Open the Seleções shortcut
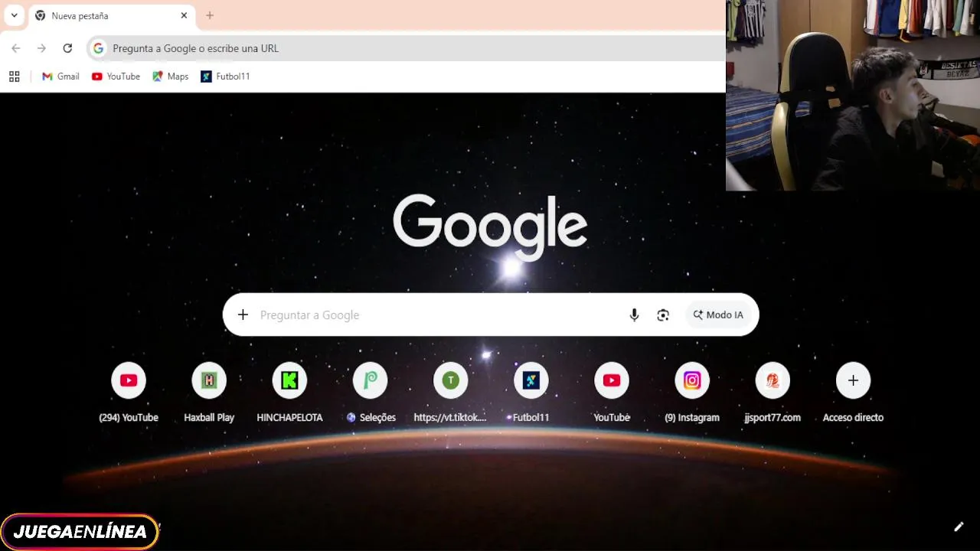 pos(371,393)
